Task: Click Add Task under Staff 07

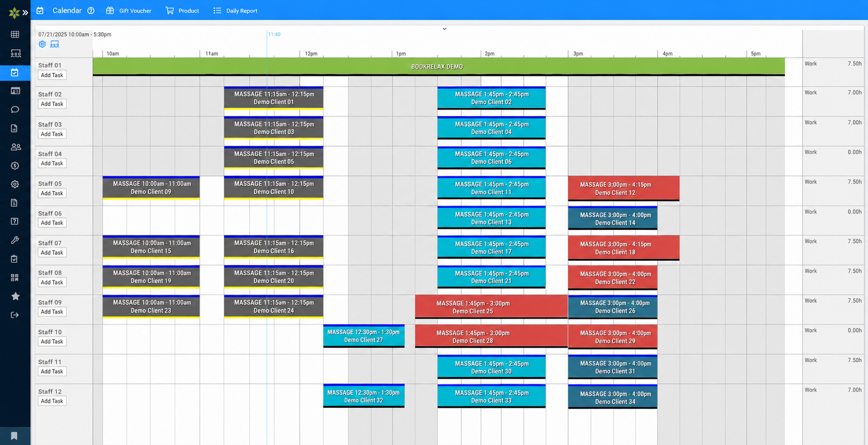Action: pos(52,253)
